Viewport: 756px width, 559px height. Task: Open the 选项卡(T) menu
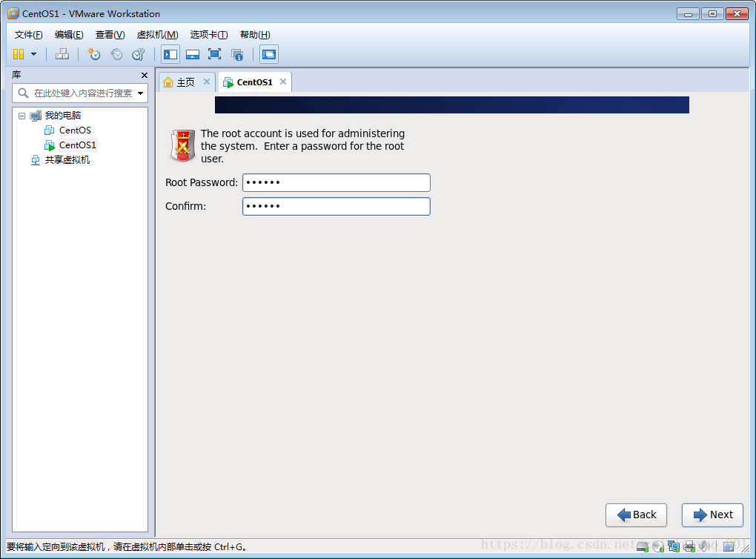[x=209, y=35]
